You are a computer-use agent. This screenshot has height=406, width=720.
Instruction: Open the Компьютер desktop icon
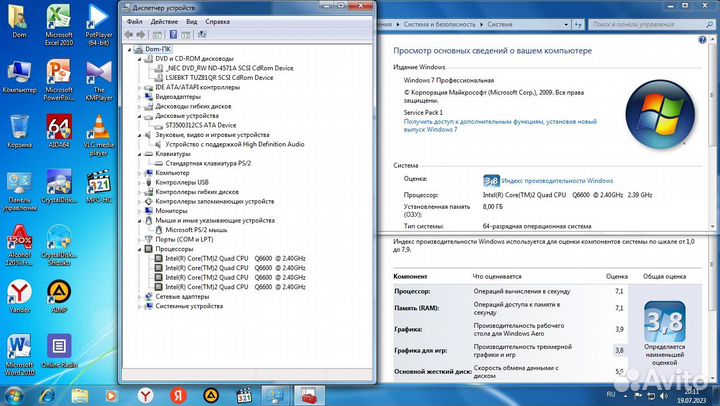point(19,77)
